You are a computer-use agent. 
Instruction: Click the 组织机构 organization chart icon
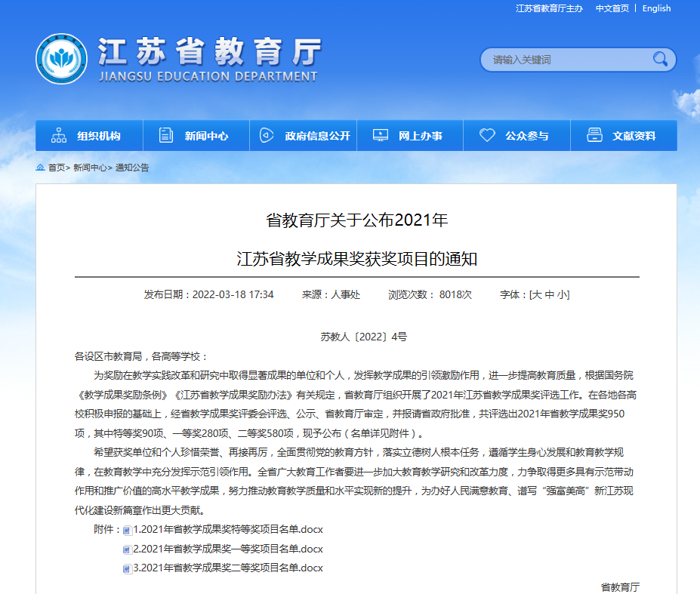(x=59, y=136)
